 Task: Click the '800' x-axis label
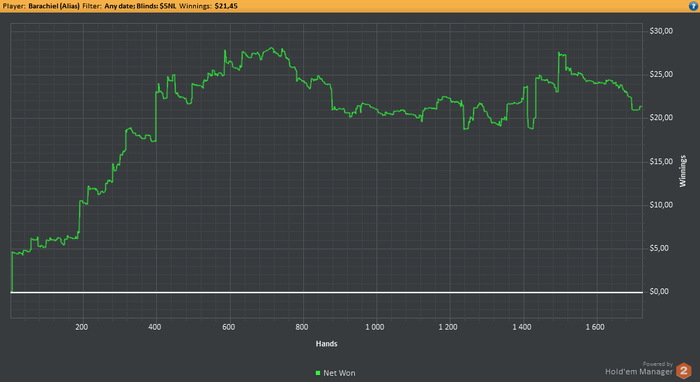click(x=301, y=327)
